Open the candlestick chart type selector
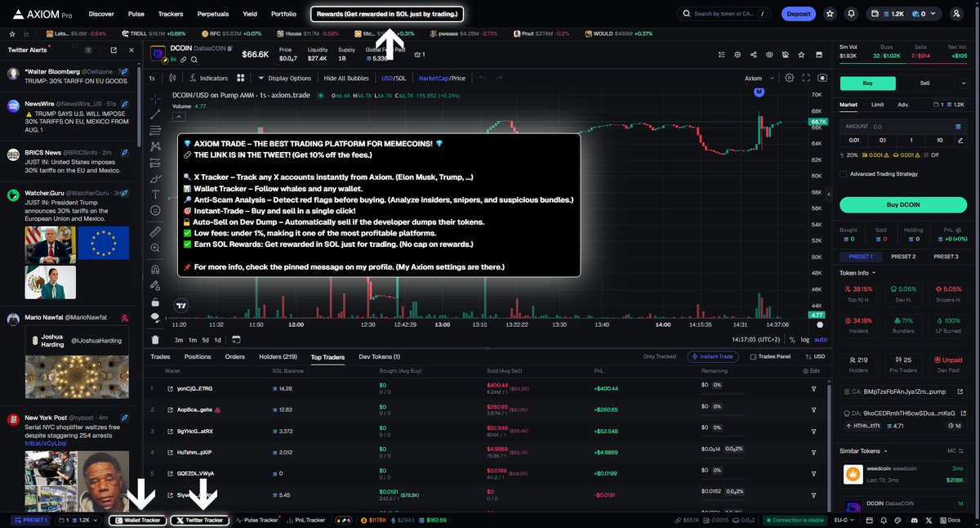 [174, 78]
